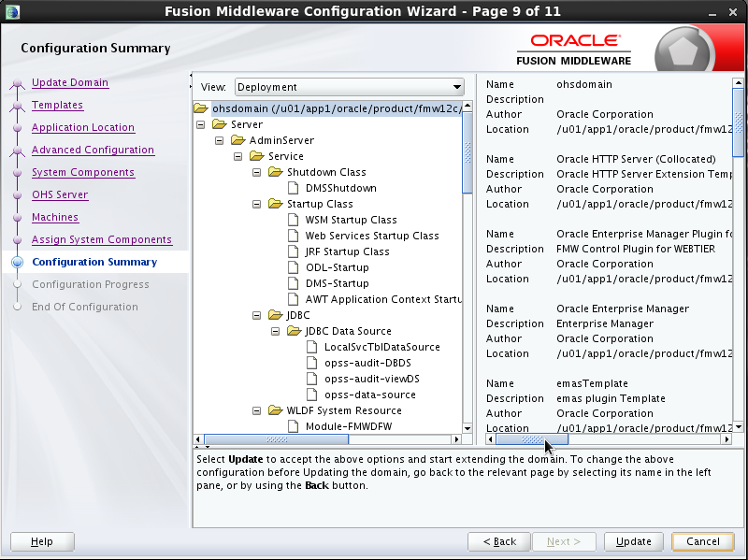The image size is (748, 560).
Task: Click the tree pane horizontal scrollbar thumb
Action: [276, 439]
